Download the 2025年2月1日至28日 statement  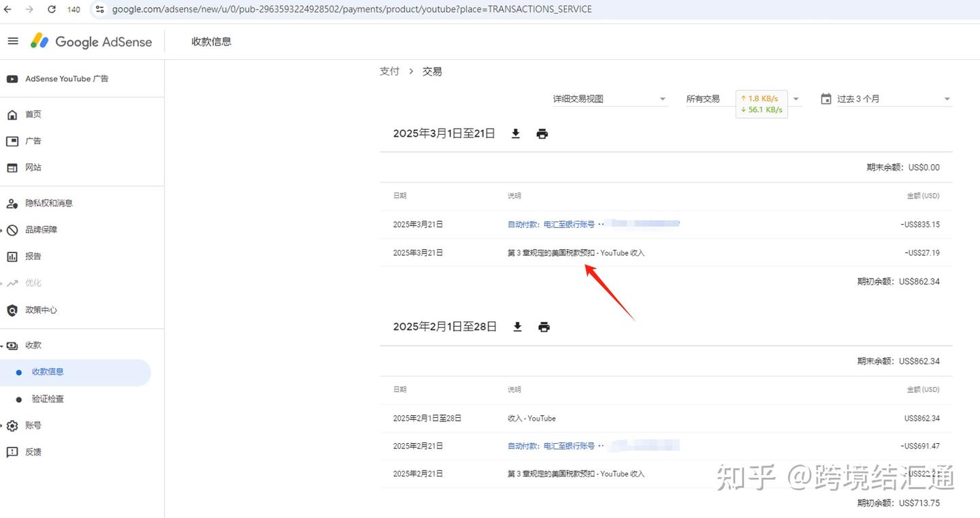click(517, 327)
